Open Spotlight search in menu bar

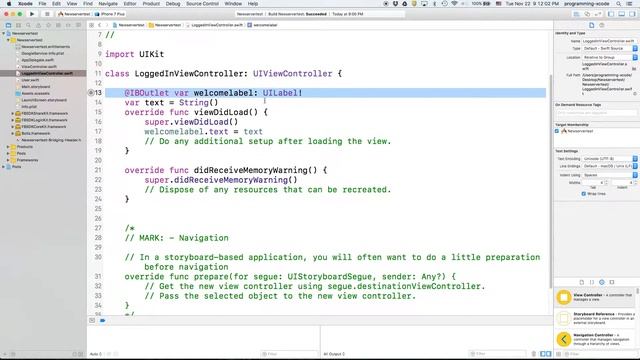pyautogui.click(x=619, y=4)
